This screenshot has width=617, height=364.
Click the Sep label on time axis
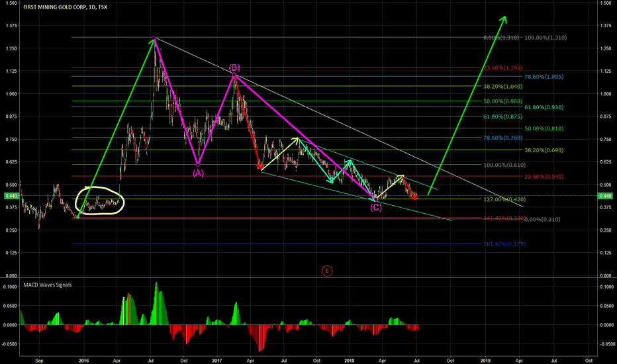[39, 361]
